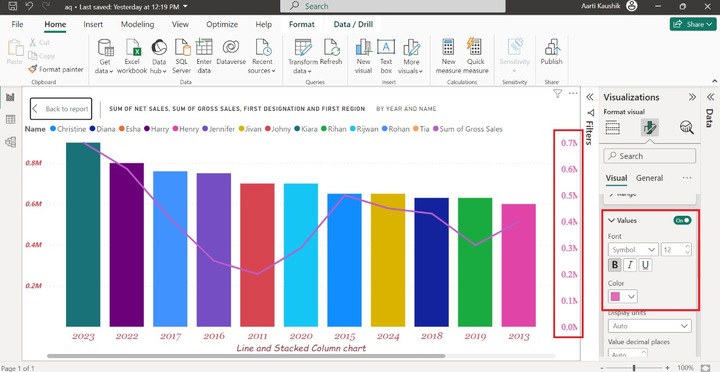Open file name saved-status dropdown
The width and height of the screenshot is (720, 372).
point(185,6)
